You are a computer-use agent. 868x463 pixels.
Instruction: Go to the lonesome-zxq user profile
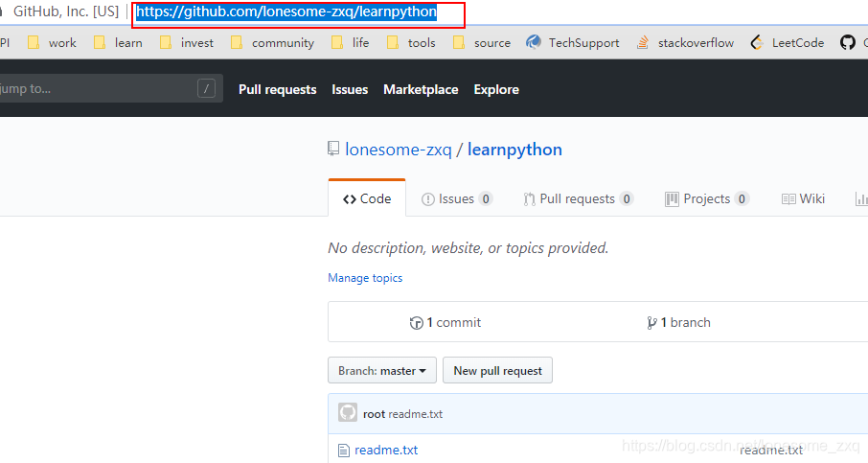click(x=399, y=150)
